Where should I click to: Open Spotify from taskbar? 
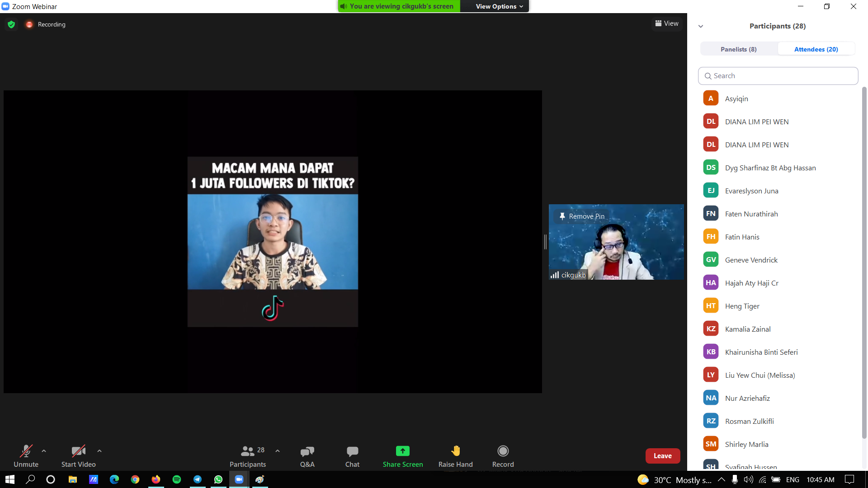[x=177, y=479]
